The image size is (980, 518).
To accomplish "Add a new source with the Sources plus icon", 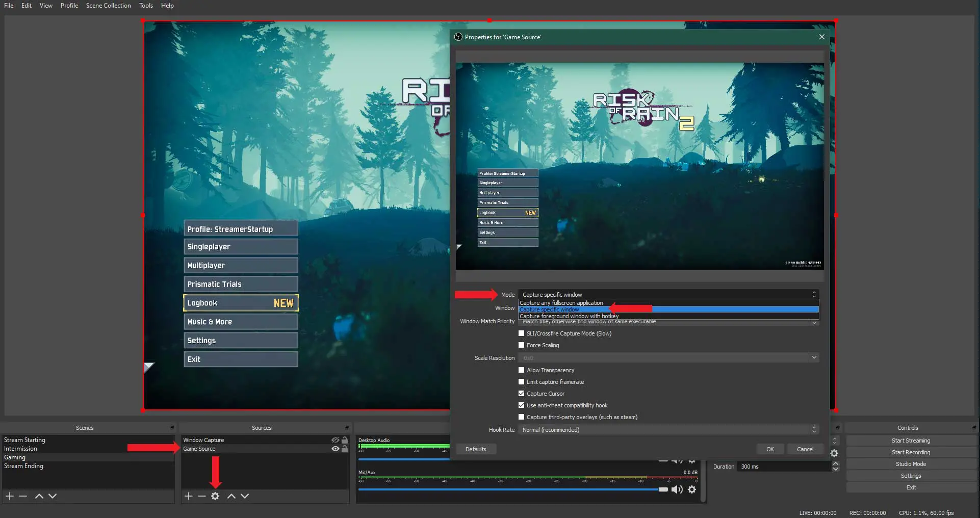I will pos(189,496).
